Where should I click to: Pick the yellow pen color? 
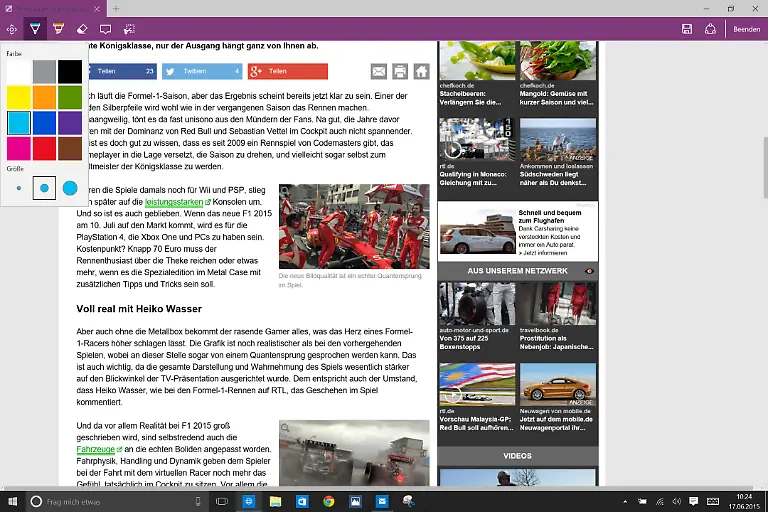pos(18,97)
